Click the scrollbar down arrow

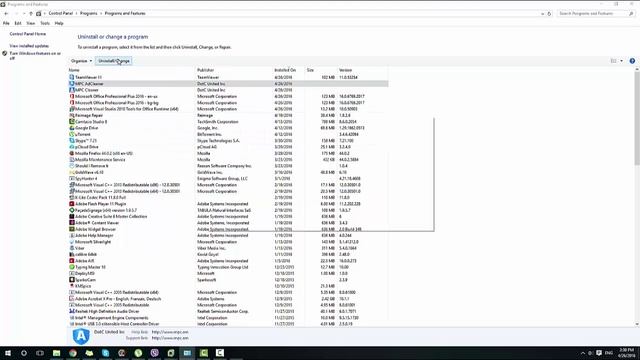637,324
